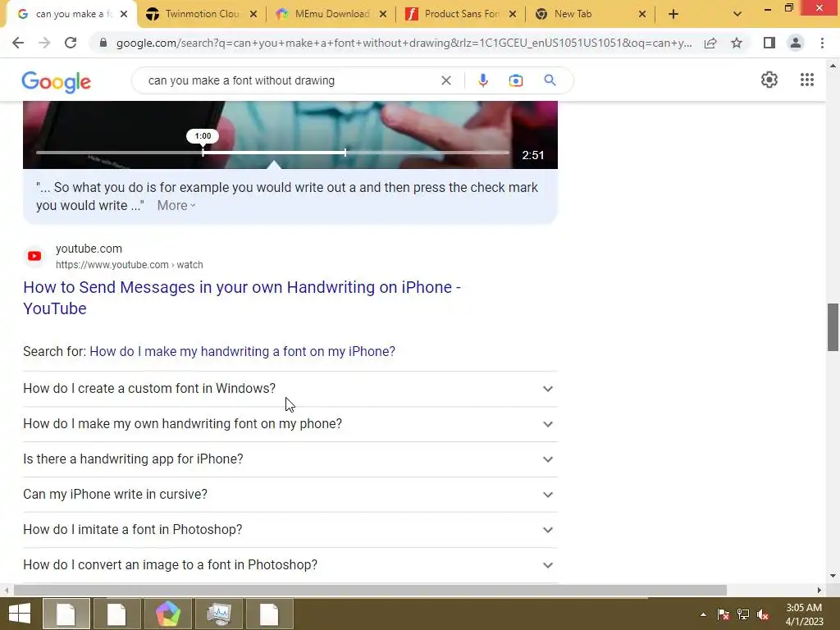Open Windows Start button
The image size is (840, 630).
point(20,614)
